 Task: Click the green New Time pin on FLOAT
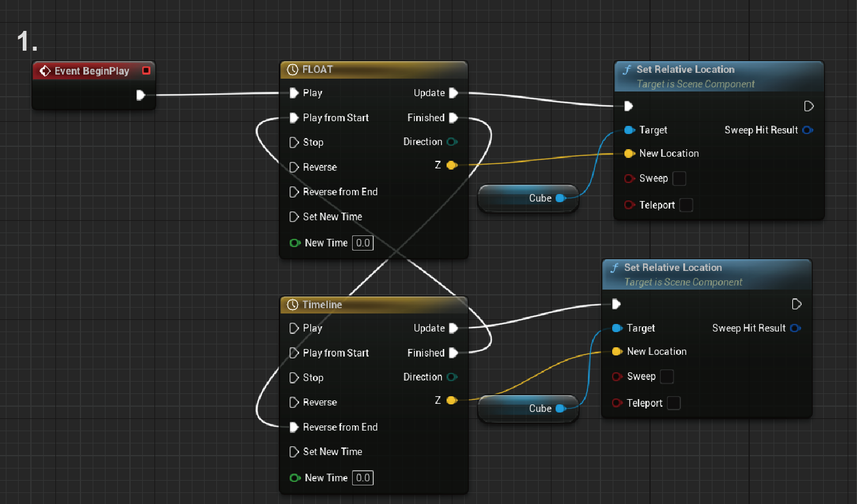(x=295, y=243)
